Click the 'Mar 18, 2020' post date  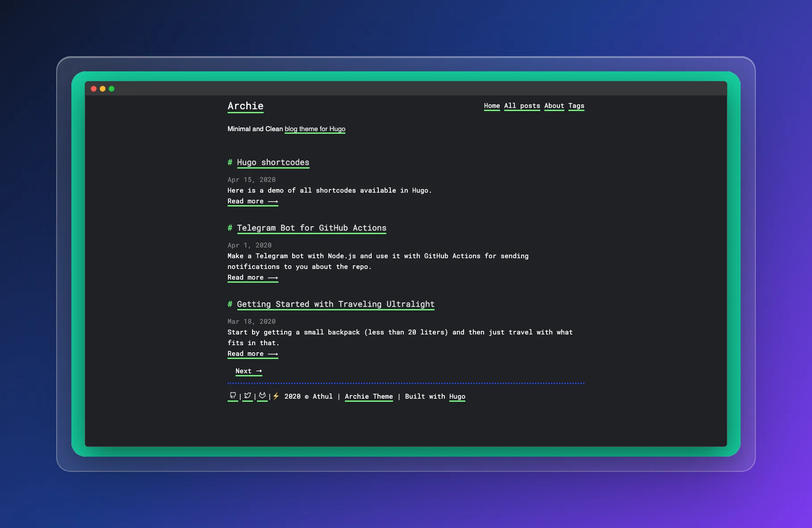(252, 322)
